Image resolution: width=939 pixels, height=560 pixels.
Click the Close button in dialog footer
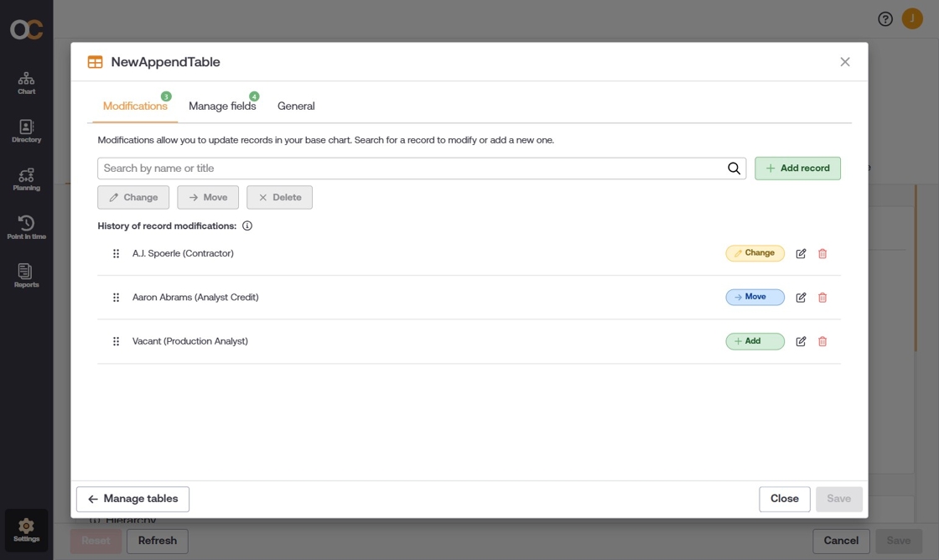point(785,499)
